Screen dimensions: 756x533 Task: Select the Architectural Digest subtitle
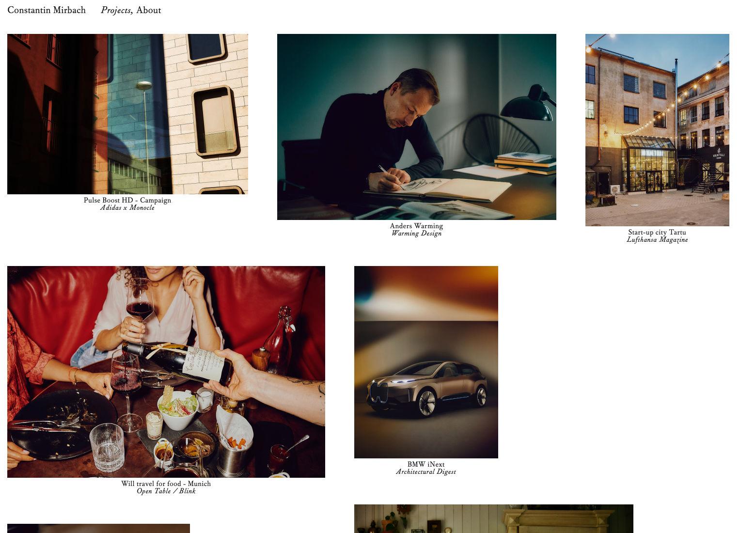426,472
